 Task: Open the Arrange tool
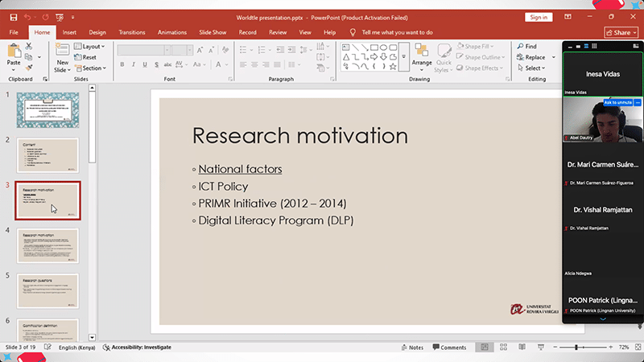pyautogui.click(x=422, y=53)
